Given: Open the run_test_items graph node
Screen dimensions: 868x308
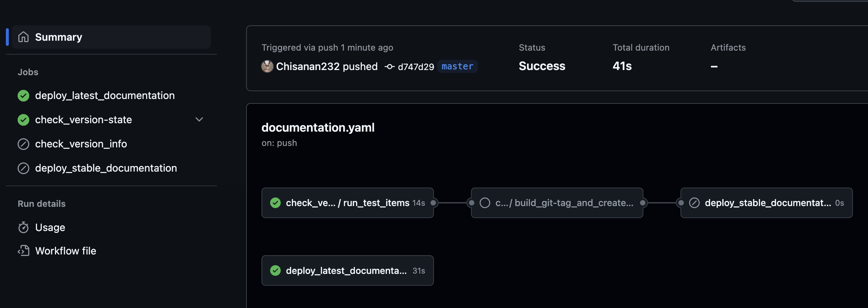Looking at the screenshot, I should click(348, 203).
